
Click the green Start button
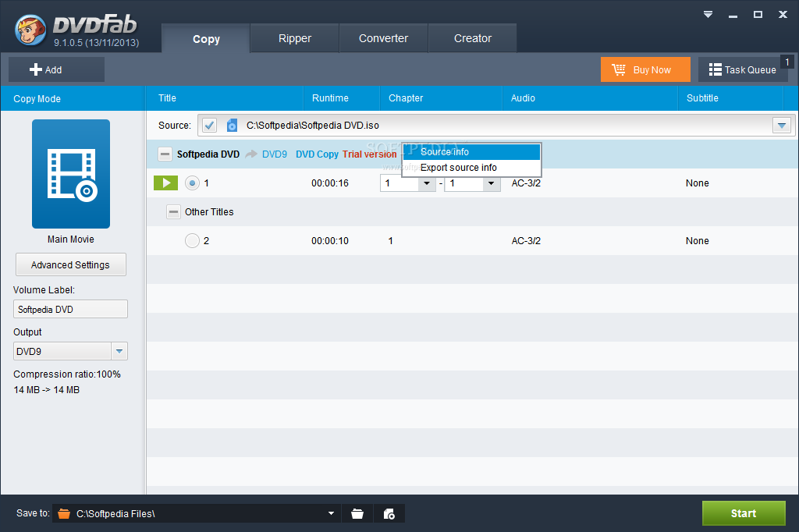[744, 513]
